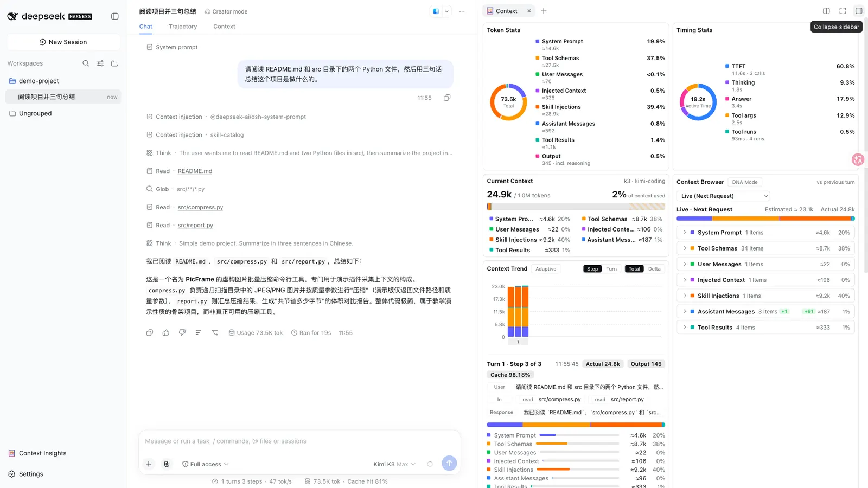868x488 pixels.
Task: Open the src/compress.py file link
Action: pyautogui.click(x=200, y=207)
